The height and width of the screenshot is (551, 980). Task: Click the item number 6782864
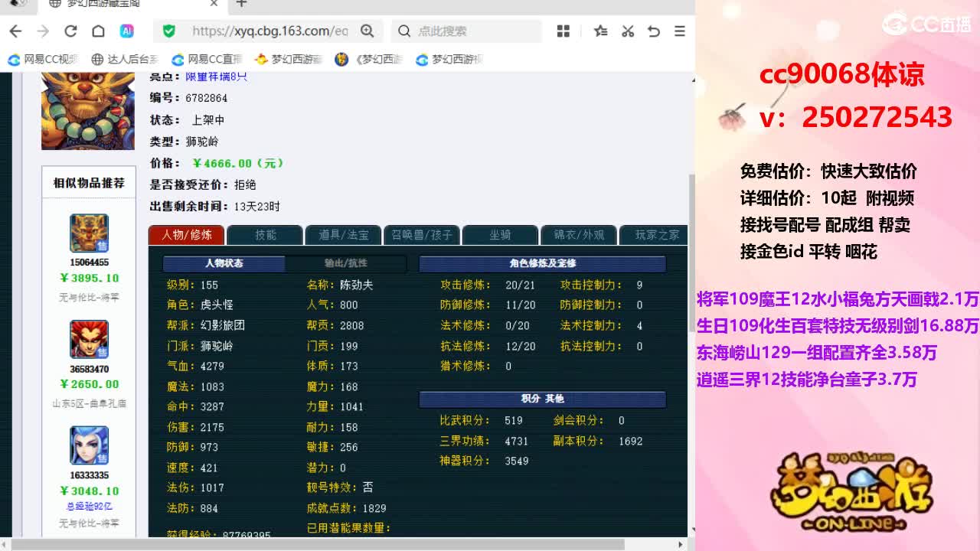207,99
